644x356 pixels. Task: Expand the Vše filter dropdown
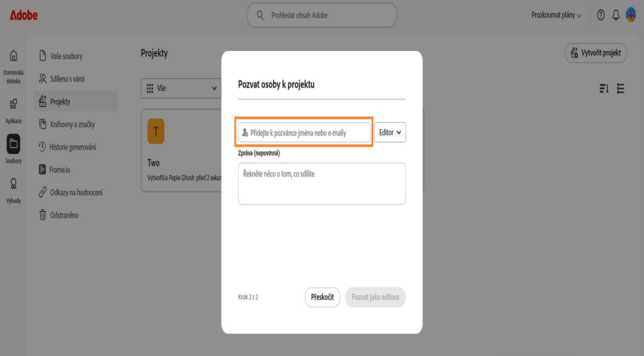[x=181, y=88]
